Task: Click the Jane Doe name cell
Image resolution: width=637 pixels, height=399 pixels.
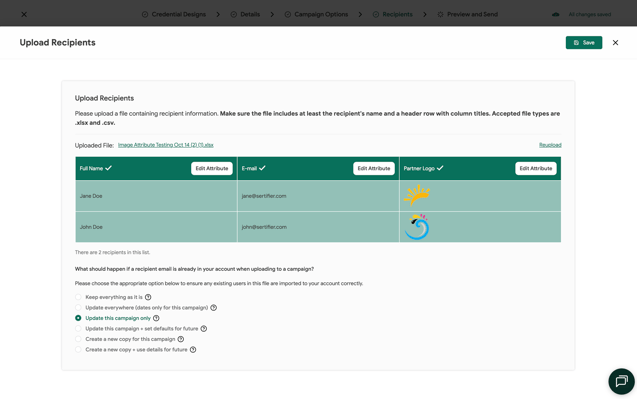Action: point(156,195)
